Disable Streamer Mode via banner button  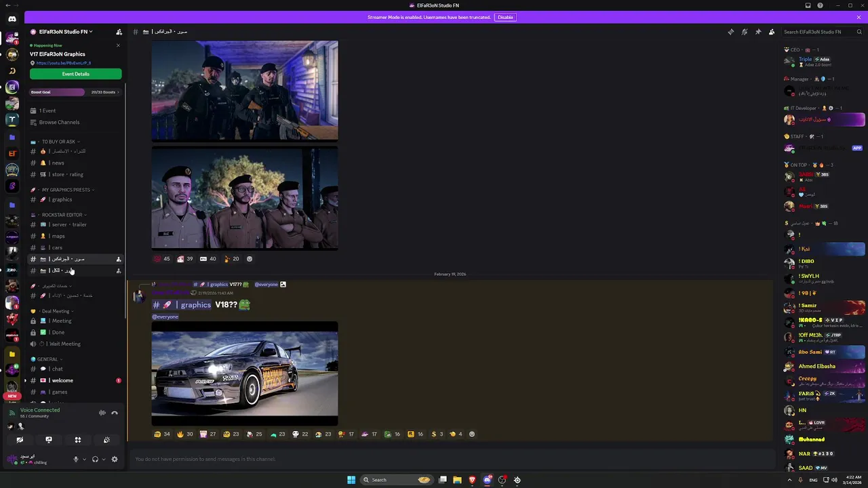[505, 17]
